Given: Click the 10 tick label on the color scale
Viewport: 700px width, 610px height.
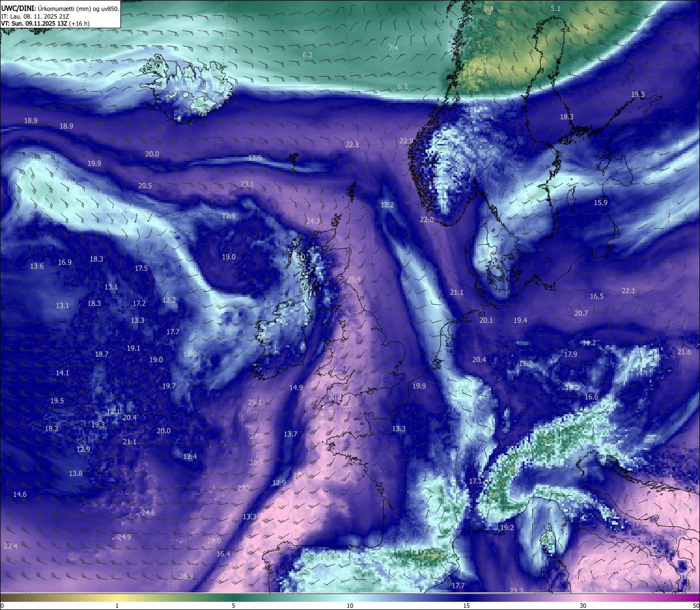Looking at the screenshot, I should click(x=350, y=606).
